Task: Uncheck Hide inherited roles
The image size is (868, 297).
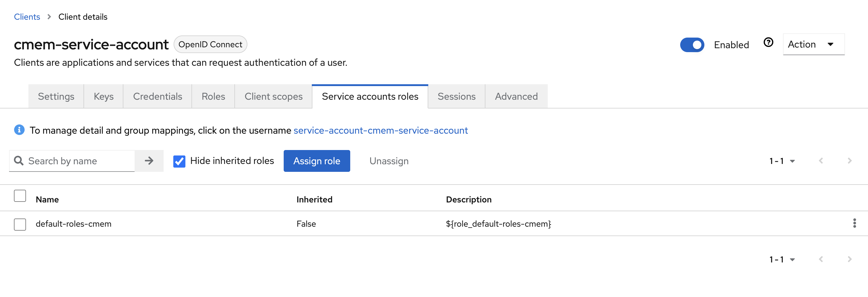Action: point(179,161)
